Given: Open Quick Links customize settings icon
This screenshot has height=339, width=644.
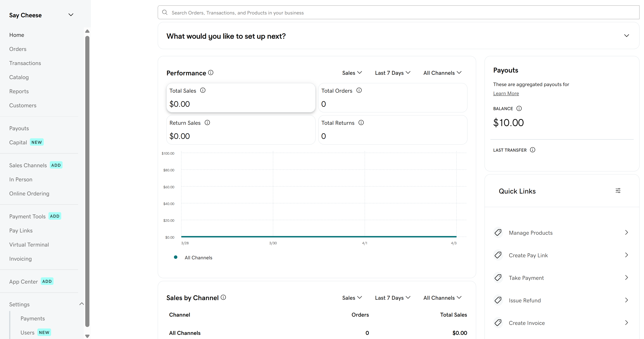Looking at the screenshot, I should (618, 191).
